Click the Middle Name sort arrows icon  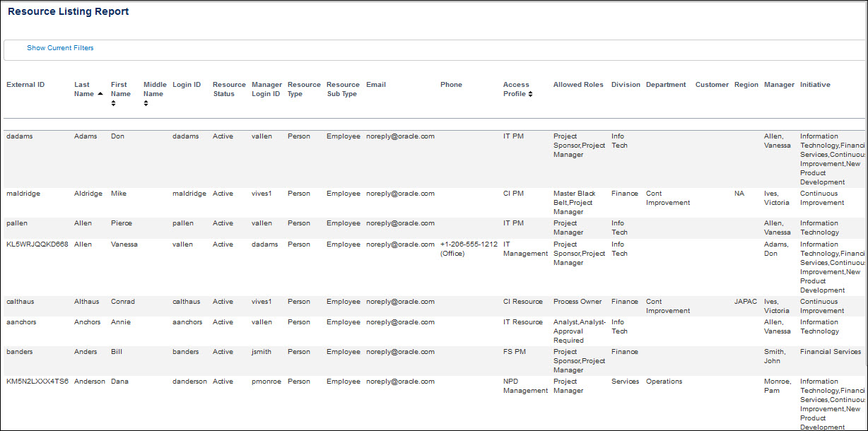(x=146, y=103)
